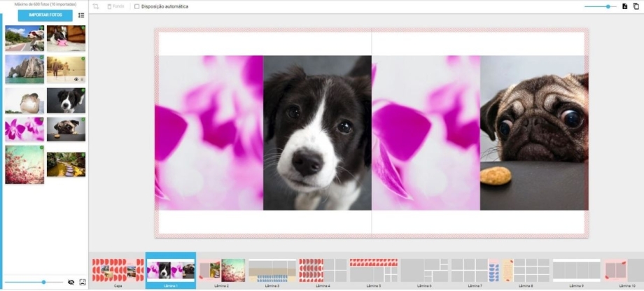Screen dimensions: 644x291
Task: Click the single page view icon
Action: 624,6
